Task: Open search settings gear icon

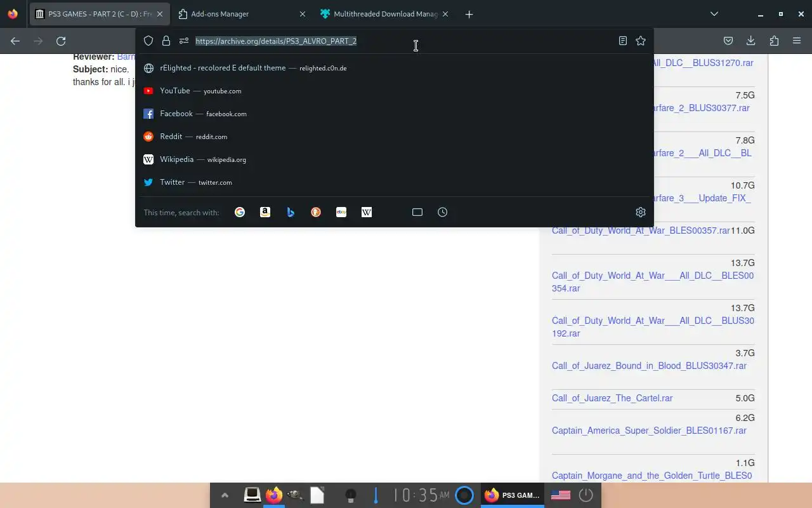Action: point(641,212)
